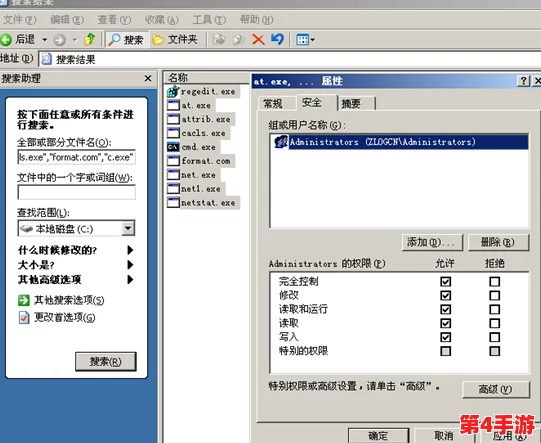The height and width of the screenshot is (443, 541).
Task: Click the 高级 button
Action: (495, 390)
